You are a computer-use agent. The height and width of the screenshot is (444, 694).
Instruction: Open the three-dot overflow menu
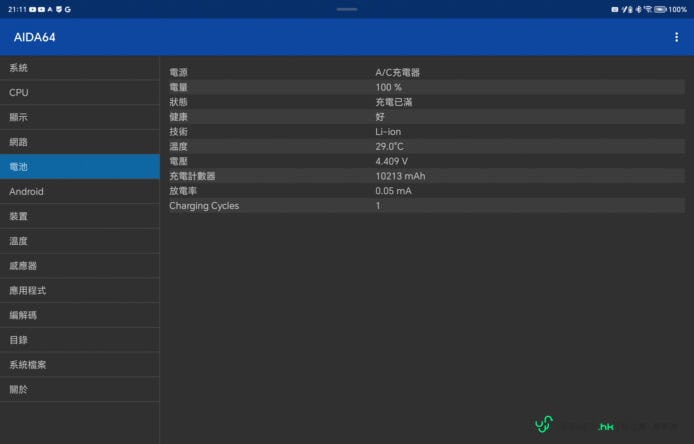[x=676, y=37]
